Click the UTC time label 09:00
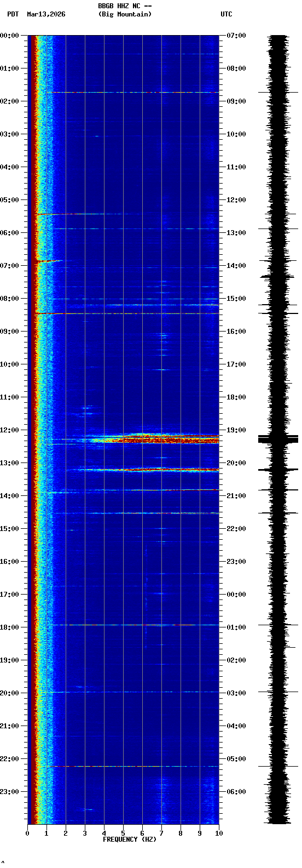The image size is (302, 868). [x=236, y=101]
